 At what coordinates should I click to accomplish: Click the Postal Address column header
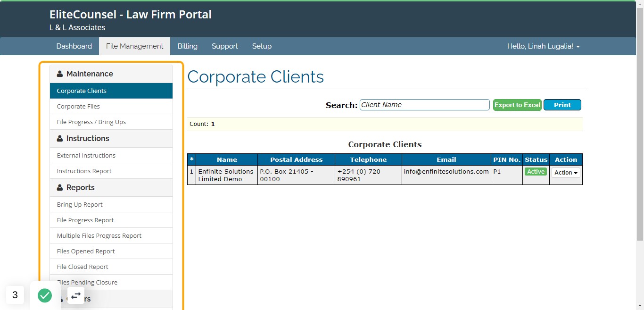tap(297, 159)
